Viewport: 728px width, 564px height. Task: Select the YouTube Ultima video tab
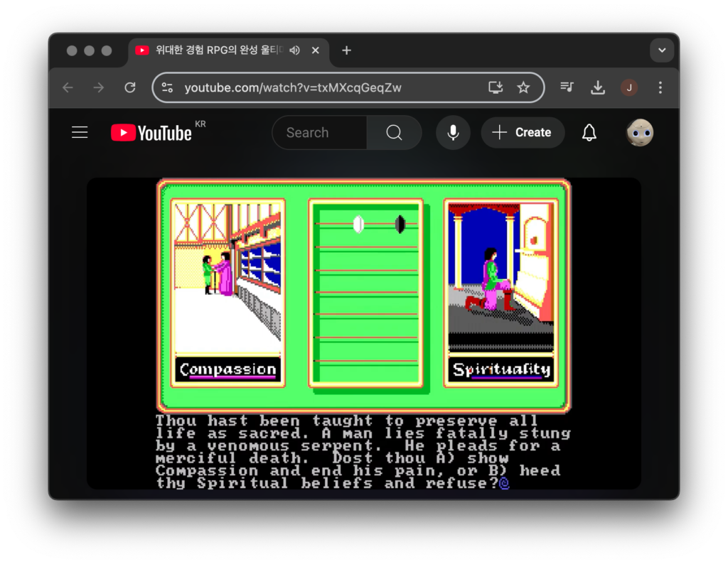click(x=213, y=50)
